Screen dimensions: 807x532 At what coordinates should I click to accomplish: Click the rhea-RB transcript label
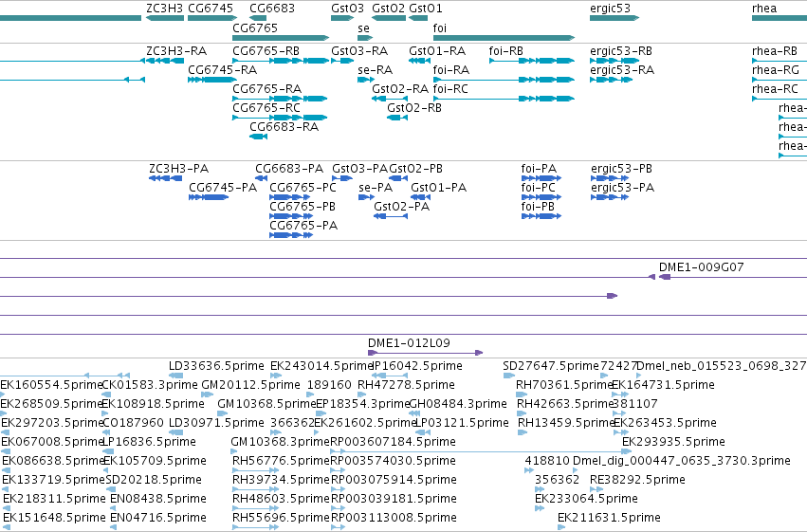click(775, 51)
